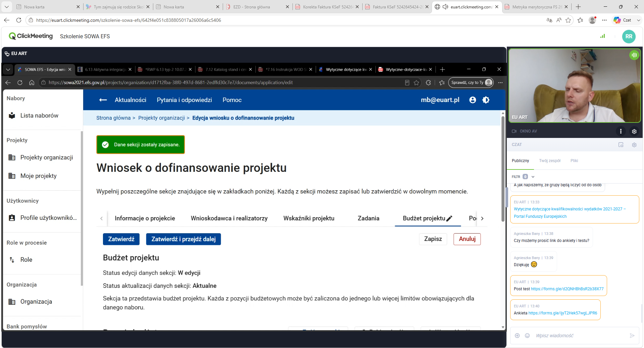Pop out the chat panel with the CZAT window icon
This screenshot has width=644, height=348.
pos(621,145)
